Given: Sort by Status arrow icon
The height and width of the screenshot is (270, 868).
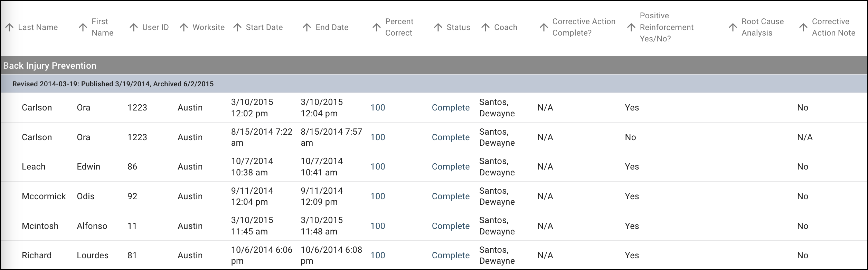Looking at the screenshot, I should pyautogui.click(x=438, y=27).
